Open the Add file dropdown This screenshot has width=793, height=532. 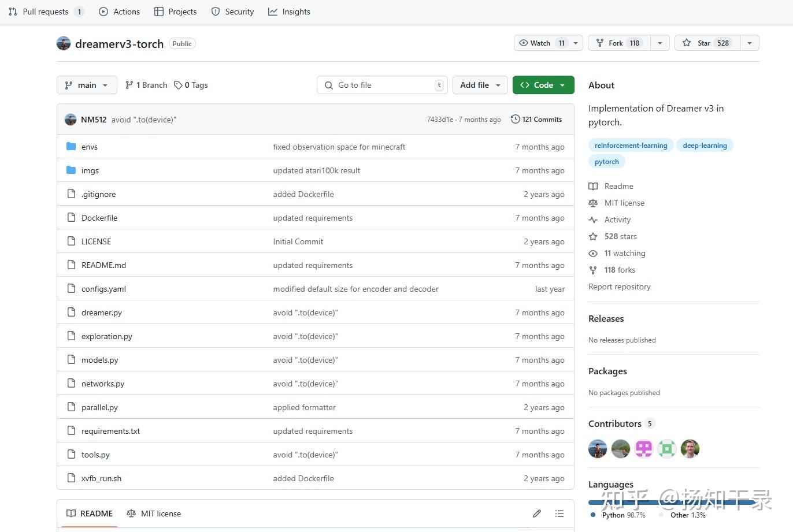480,85
